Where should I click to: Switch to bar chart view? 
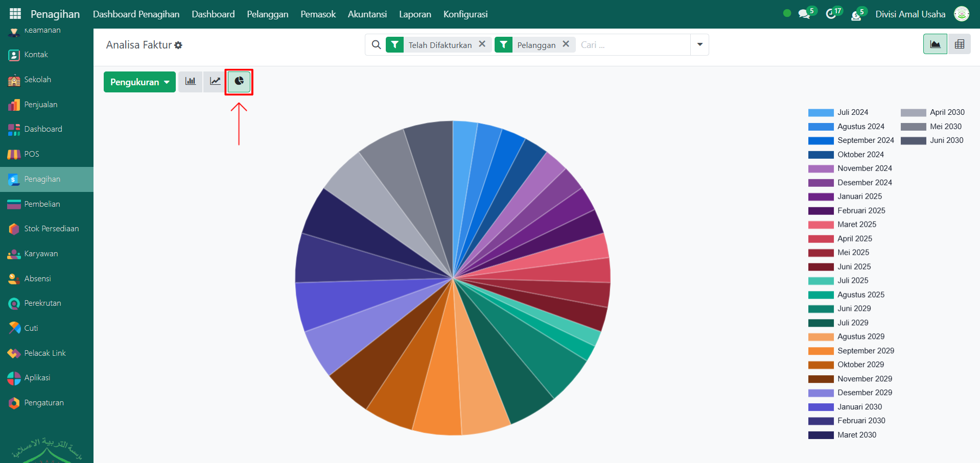coord(190,82)
